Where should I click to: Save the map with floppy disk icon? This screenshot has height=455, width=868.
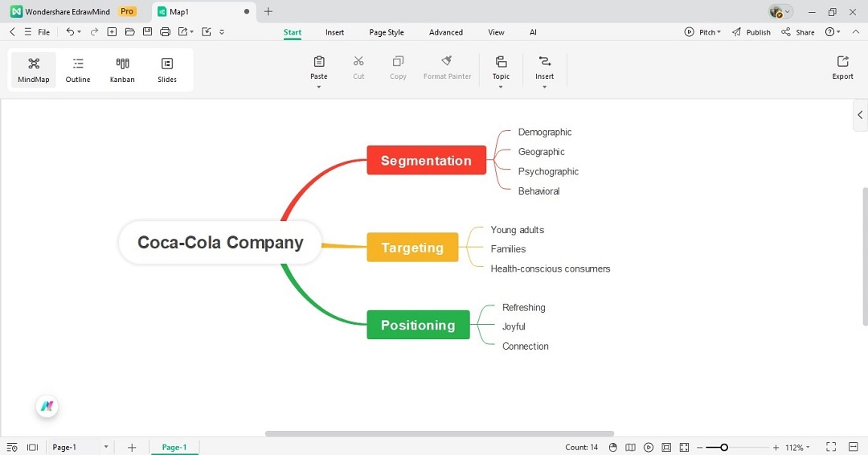click(x=147, y=32)
